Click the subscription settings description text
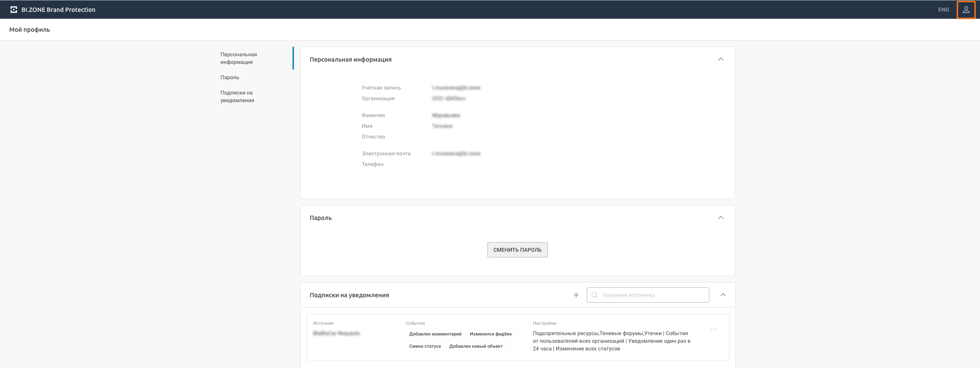The width and height of the screenshot is (980, 368). pos(612,341)
